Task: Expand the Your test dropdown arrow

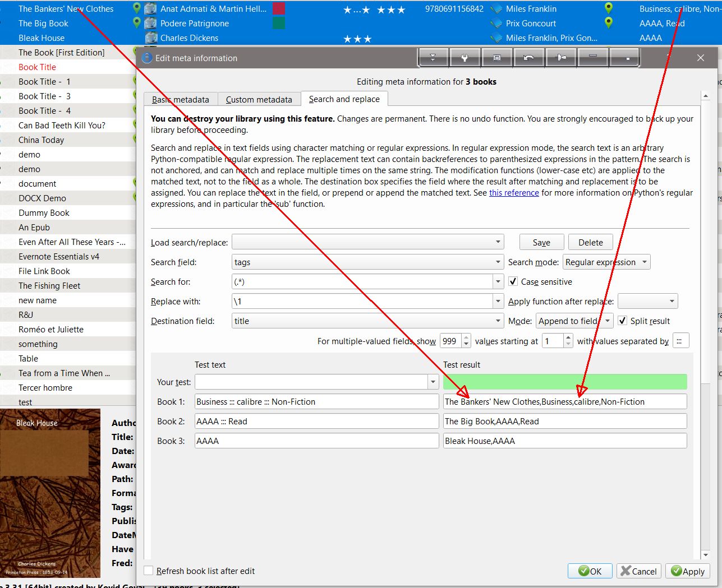Action: (433, 382)
